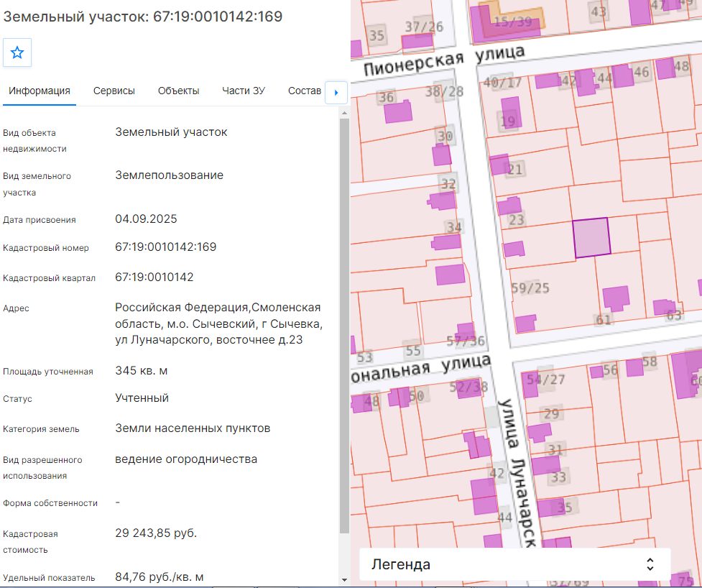Click the info panel scroll down arrow
Viewport: 702px width, 588px height.
pyautogui.click(x=344, y=581)
